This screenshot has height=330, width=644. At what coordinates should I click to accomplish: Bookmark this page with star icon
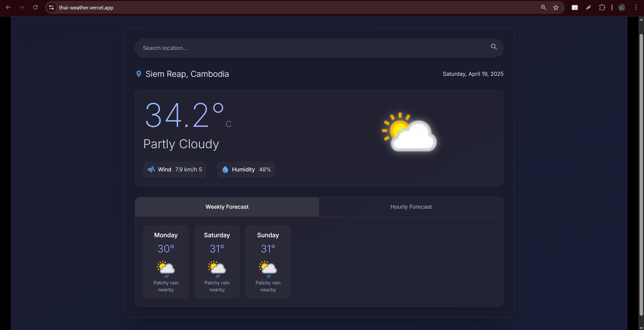click(555, 8)
